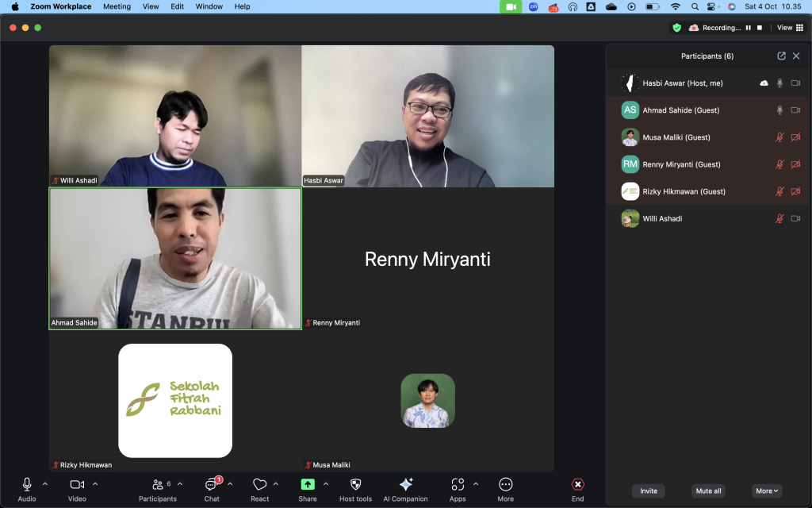812x508 pixels.
Task: Click the React heart icon
Action: (x=259, y=485)
